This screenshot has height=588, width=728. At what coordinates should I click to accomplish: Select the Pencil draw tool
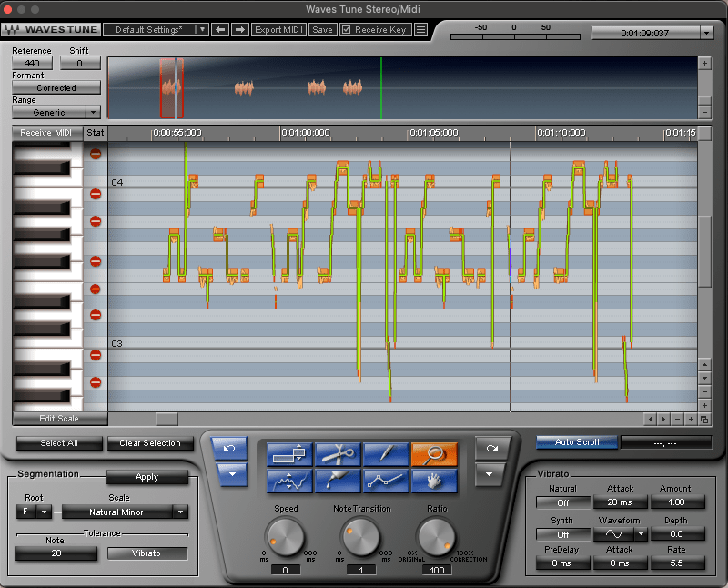click(x=386, y=454)
